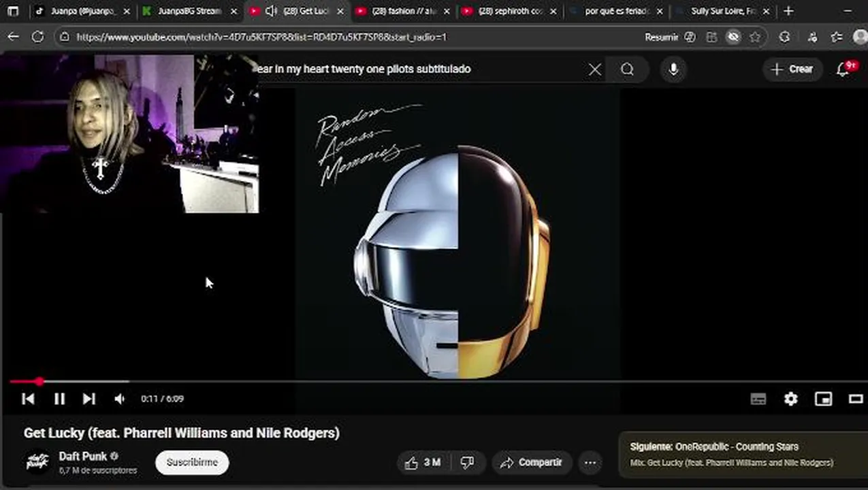Open video player settings gear
868x490 pixels.
(790, 399)
